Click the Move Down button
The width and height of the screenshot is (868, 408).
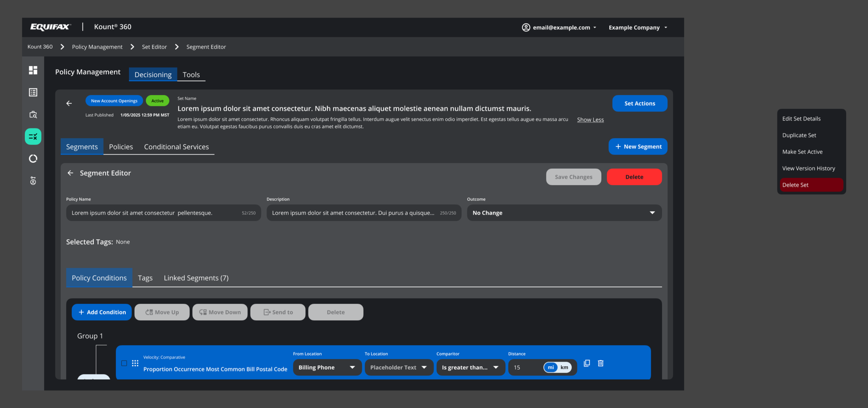point(220,312)
